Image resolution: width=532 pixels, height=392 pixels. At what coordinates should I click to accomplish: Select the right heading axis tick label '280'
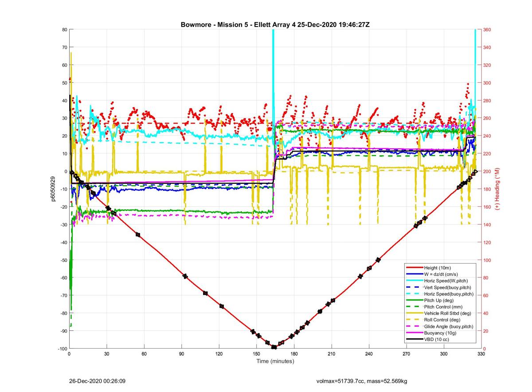[x=487, y=101]
